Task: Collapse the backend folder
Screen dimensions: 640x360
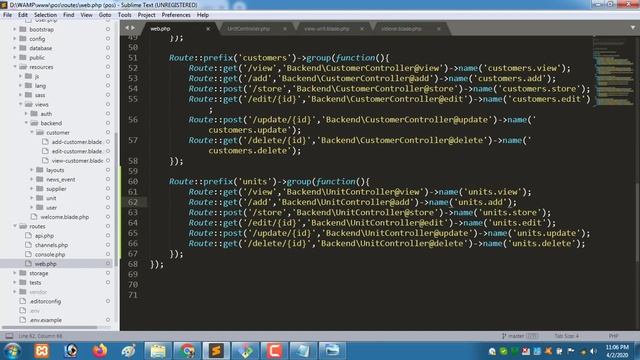Action: click(26, 123)
